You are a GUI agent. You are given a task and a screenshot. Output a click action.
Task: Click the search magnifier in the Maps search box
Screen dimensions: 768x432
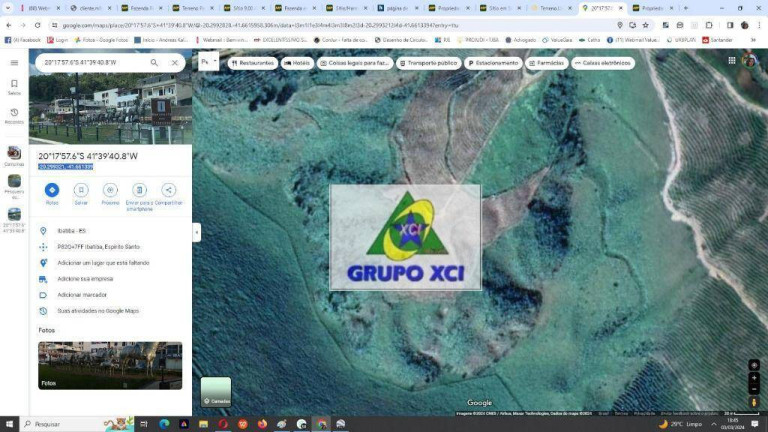[154, 63]
